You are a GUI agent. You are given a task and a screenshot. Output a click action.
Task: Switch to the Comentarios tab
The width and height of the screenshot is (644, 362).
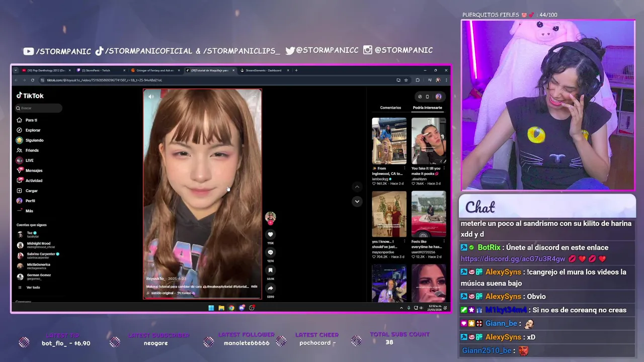(390, 108)
